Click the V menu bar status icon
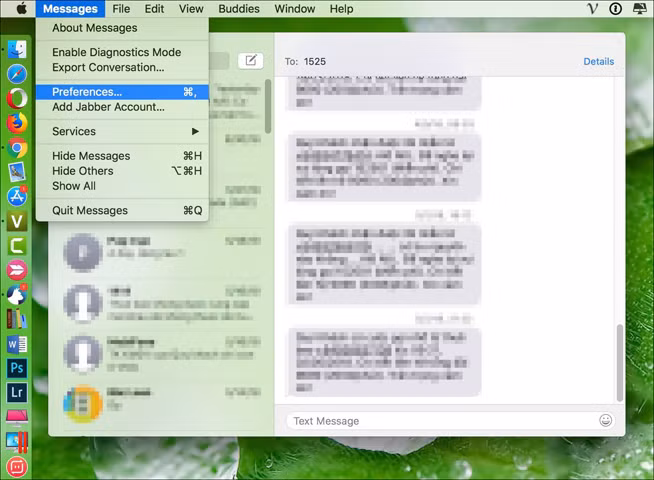The height and width of the screenshot is (480, 654). (x=592, y=8)
